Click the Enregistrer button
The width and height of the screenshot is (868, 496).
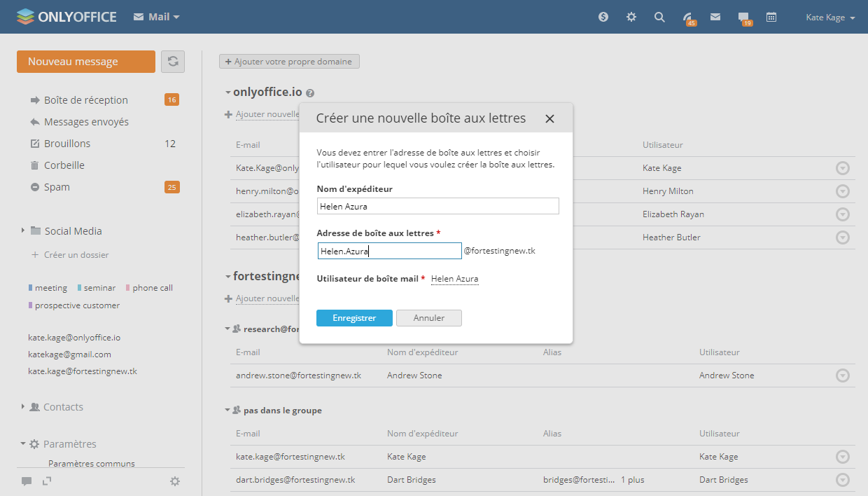pyautogui.click(x=354, y=318)
